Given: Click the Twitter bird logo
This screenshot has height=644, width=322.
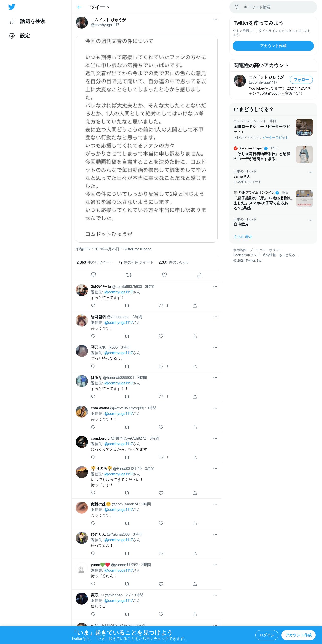Looking at the screenshot, I should (12, 7).
